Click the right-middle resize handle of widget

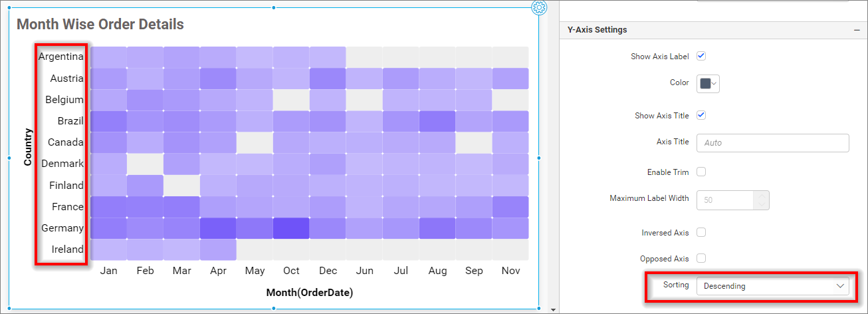pyautogui.click(x=539, y=158)
